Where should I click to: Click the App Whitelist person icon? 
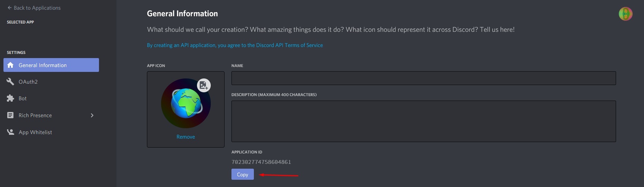[x=10, y=132]
